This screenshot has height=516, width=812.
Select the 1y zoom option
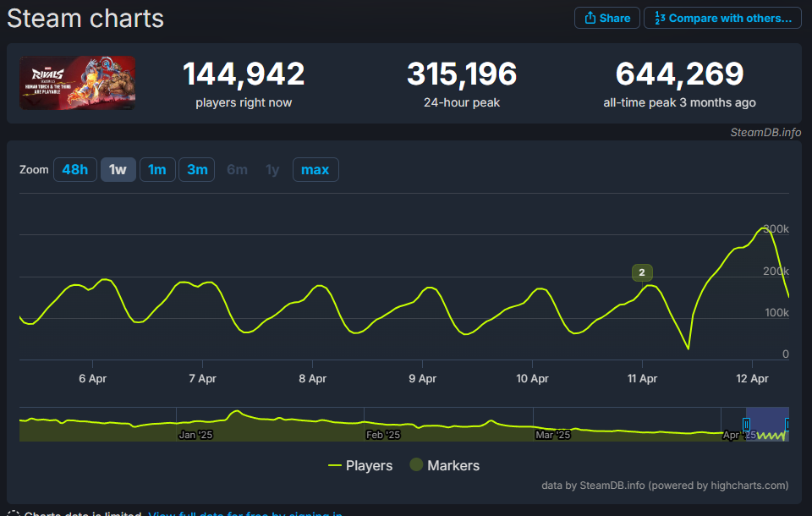point(272,169)
